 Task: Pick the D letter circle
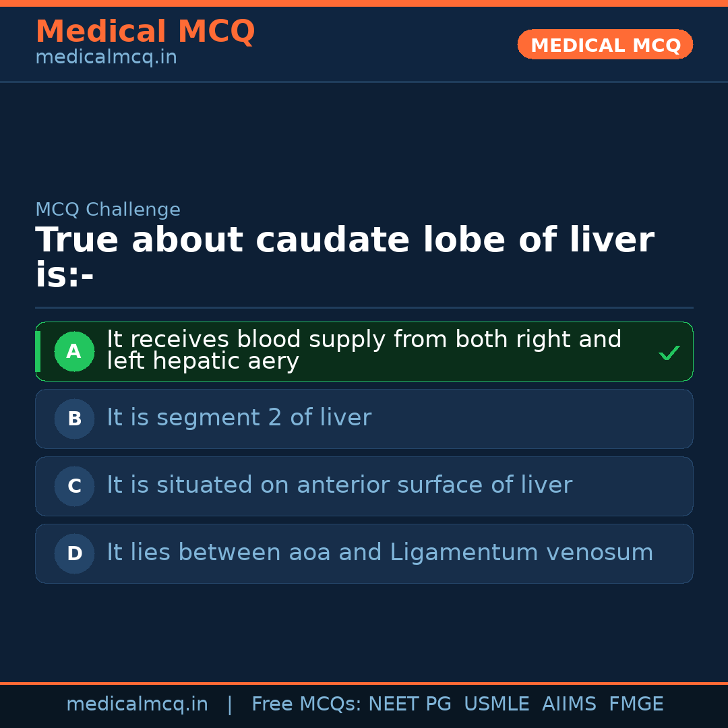(x=74, y=553)
